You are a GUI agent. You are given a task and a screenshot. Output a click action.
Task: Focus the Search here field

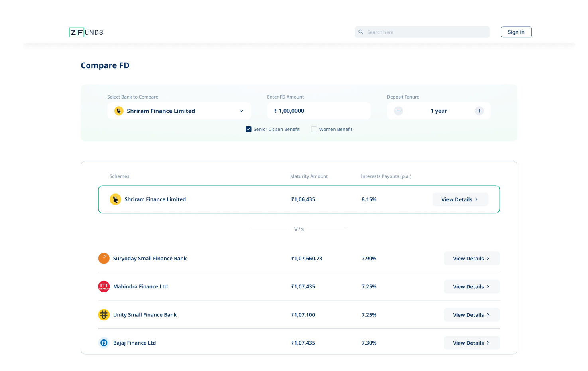422,32
